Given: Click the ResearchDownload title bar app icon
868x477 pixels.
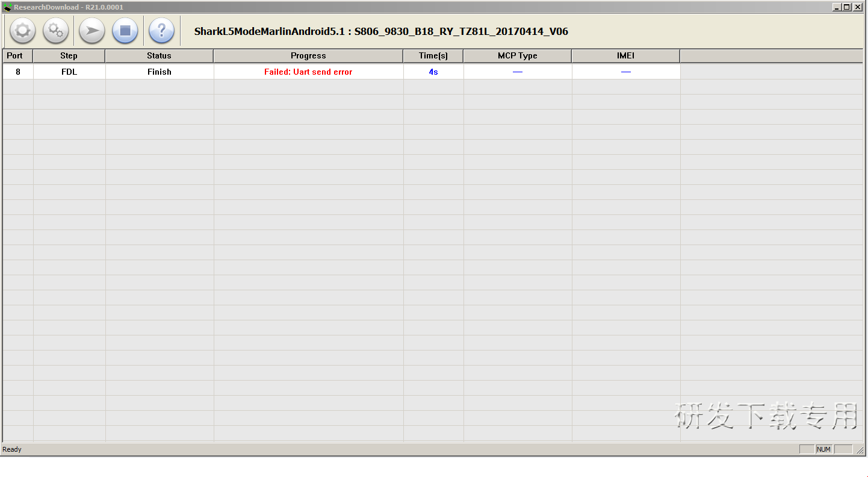Looking at the screenshot, I should coord(8,7).
